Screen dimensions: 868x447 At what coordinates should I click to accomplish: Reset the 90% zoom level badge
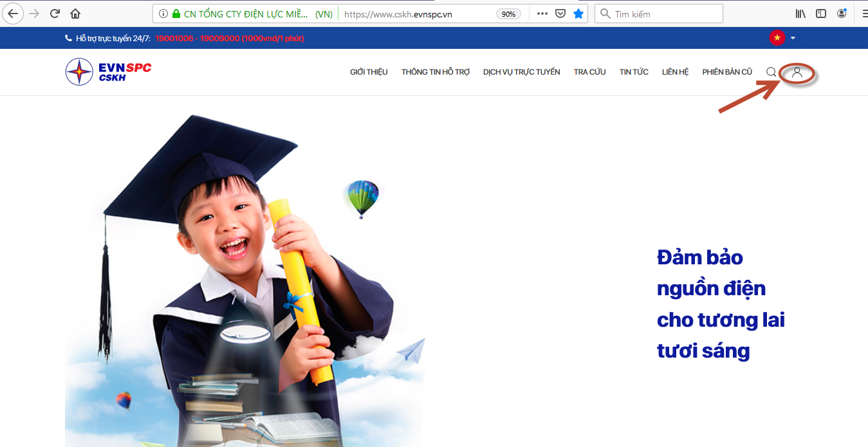tap(508, 14)
